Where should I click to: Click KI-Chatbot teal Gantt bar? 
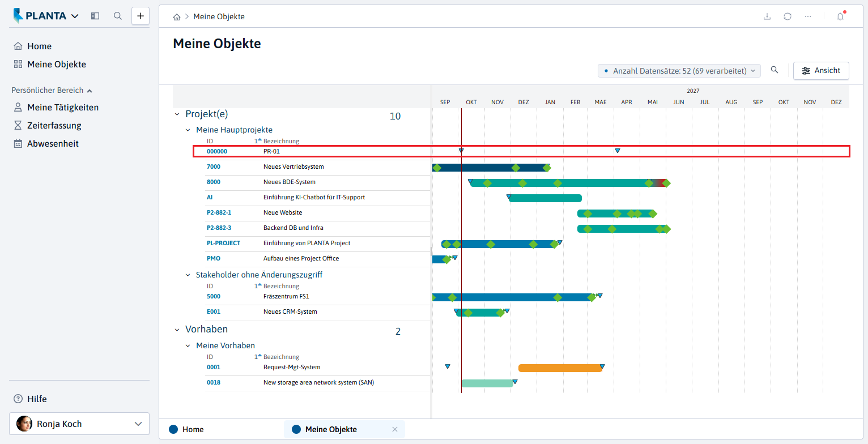[x=544, y=198]
